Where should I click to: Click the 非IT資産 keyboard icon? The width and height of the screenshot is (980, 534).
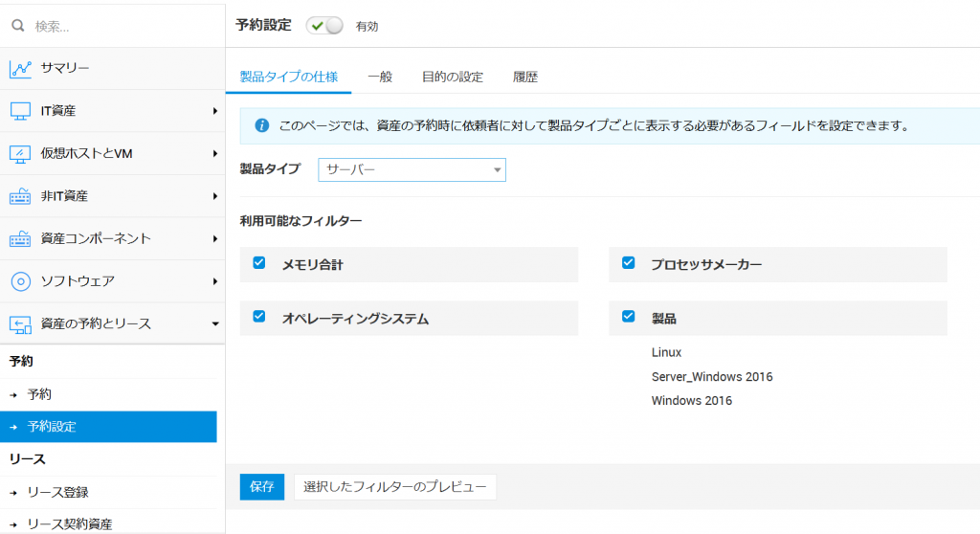(x=21, y=196)
